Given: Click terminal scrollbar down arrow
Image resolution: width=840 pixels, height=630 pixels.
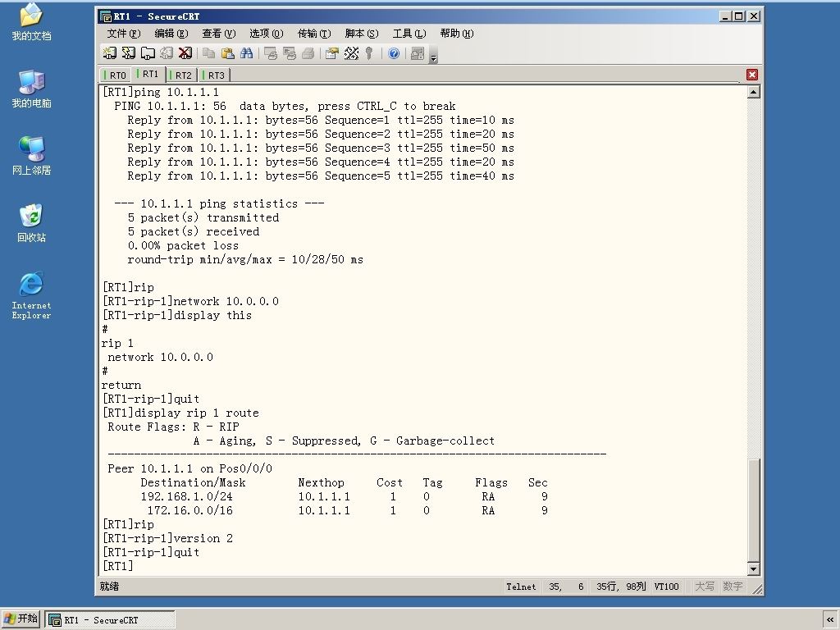Looking at the screenshot, I should [753, 569].
